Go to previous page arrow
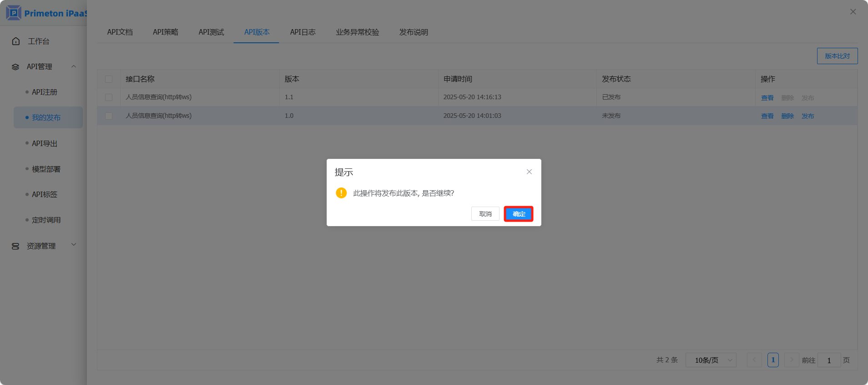The image size is (868, 385). pos(754,360)
